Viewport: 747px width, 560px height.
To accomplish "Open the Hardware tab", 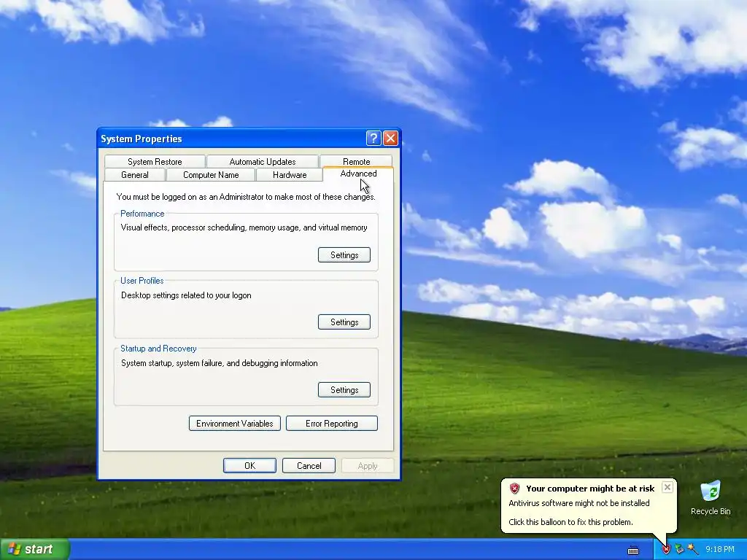I will coord(290,175).
